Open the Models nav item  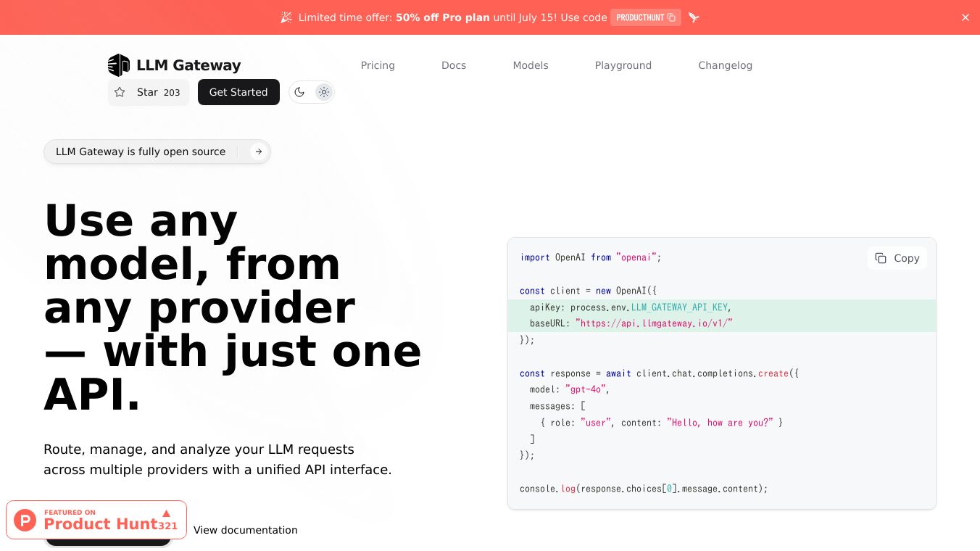(531, 65)
